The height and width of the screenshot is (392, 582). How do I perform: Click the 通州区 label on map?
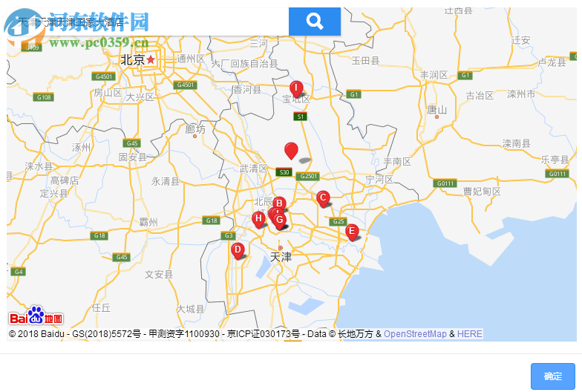(191, 59)
